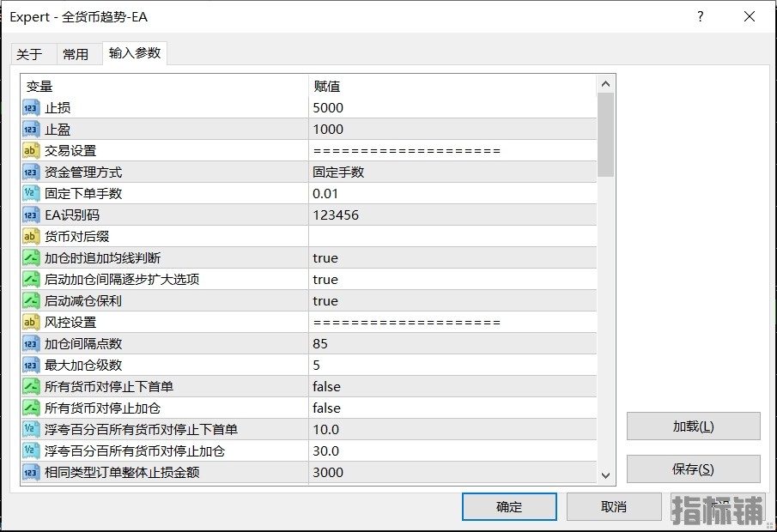This screenshot has height=532, width=777.
Task: Select the 交易设置 separator value
Action: tap(407, 150)
